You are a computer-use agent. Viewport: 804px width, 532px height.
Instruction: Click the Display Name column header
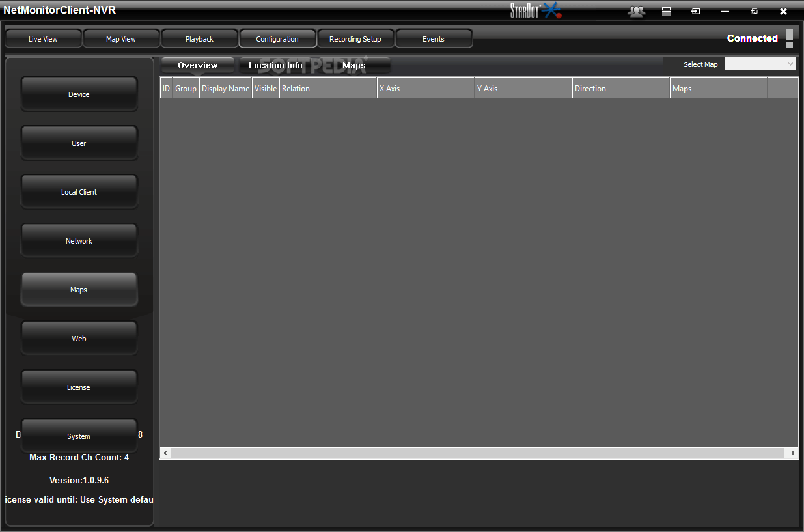coord(226,89)
